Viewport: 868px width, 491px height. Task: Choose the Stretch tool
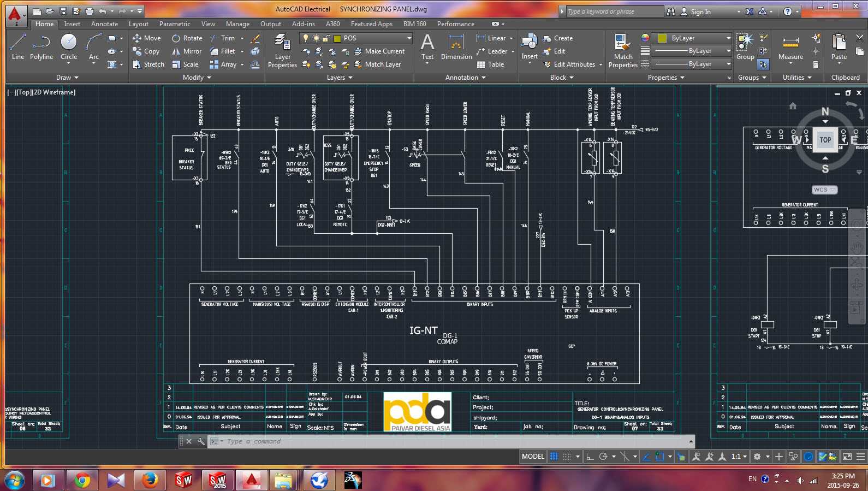(148, 64)
